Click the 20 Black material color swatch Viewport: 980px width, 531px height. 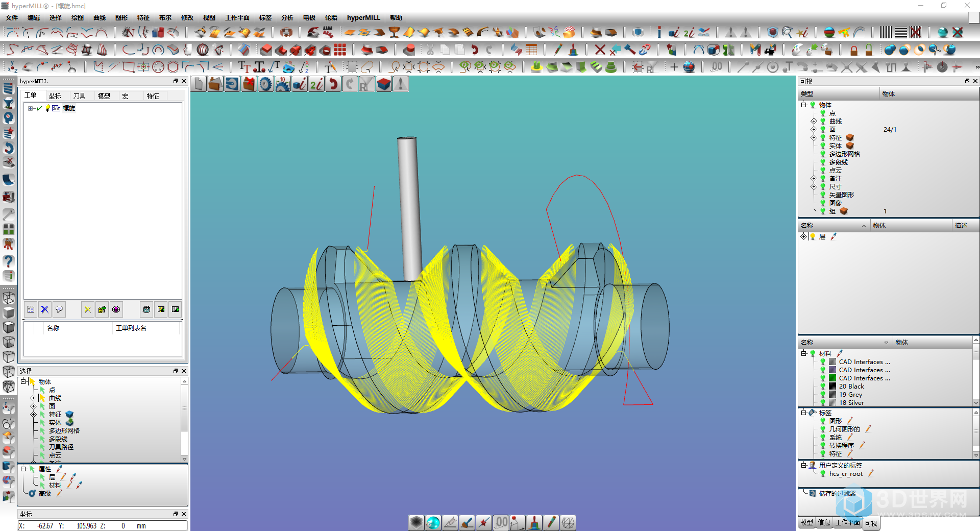(x=832, y=387)
